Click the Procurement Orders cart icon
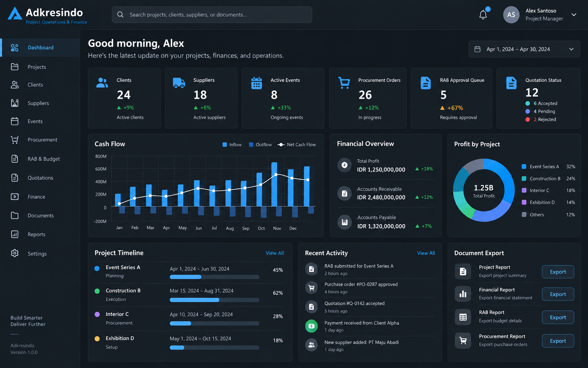This screenshot has height=368, width=588. (344, 83)
